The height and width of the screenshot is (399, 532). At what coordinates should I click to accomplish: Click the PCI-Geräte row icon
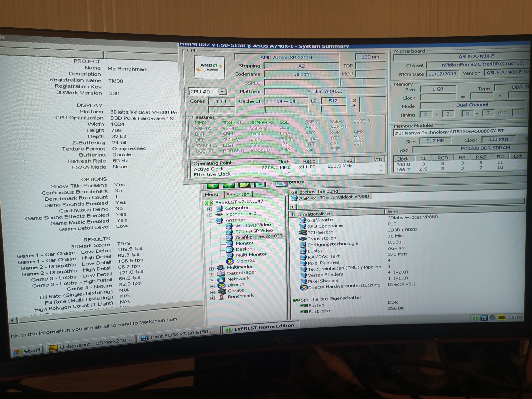tap(303, 232)
